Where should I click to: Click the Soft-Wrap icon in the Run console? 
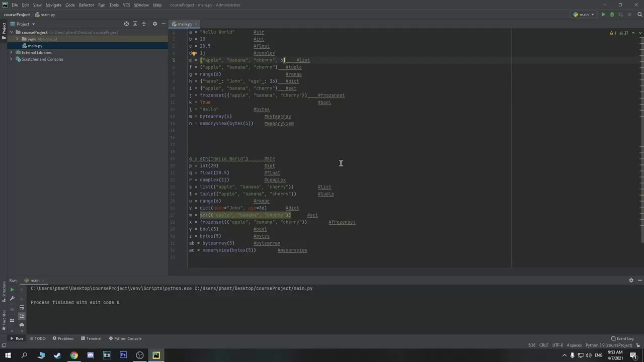(x=22, y=307)
